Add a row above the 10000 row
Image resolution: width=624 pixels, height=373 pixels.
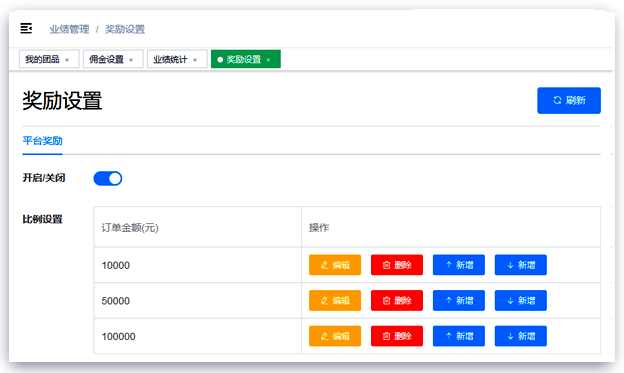click(x=459, y=265)
